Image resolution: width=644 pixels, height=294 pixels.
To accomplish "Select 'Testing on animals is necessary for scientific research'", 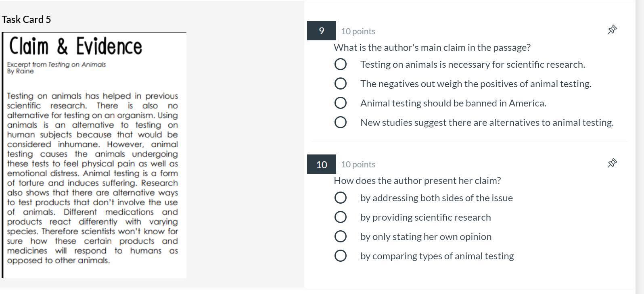I will [x=341, y=64].
